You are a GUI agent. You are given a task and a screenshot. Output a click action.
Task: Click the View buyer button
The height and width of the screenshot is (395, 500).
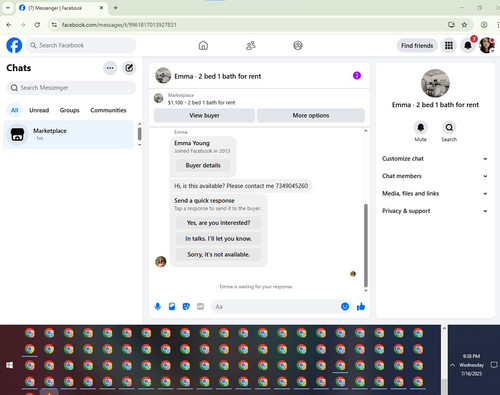204,115
